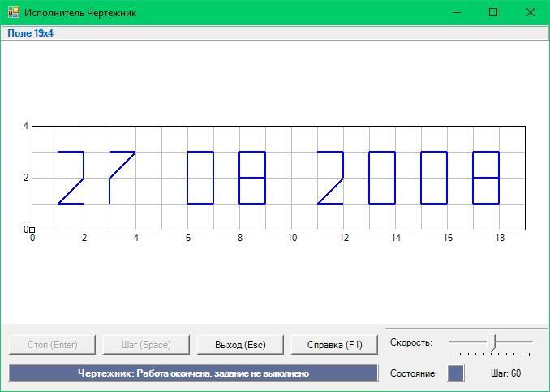The height and width of the screenshot is (392, 550).
Task: Maximize the Чертежник window
Action: click(x=493, y=13)
